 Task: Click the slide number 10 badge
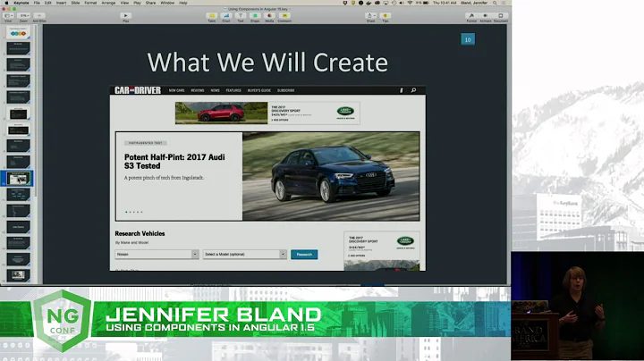468,39
